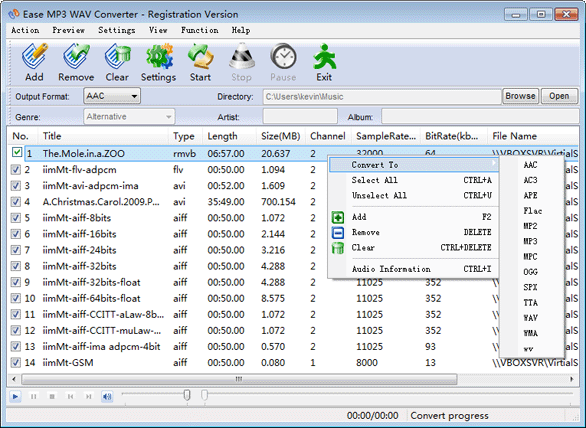This screenshot has width=586, height=428.
Task: Open the Help menu
Action: pos(241,30)
